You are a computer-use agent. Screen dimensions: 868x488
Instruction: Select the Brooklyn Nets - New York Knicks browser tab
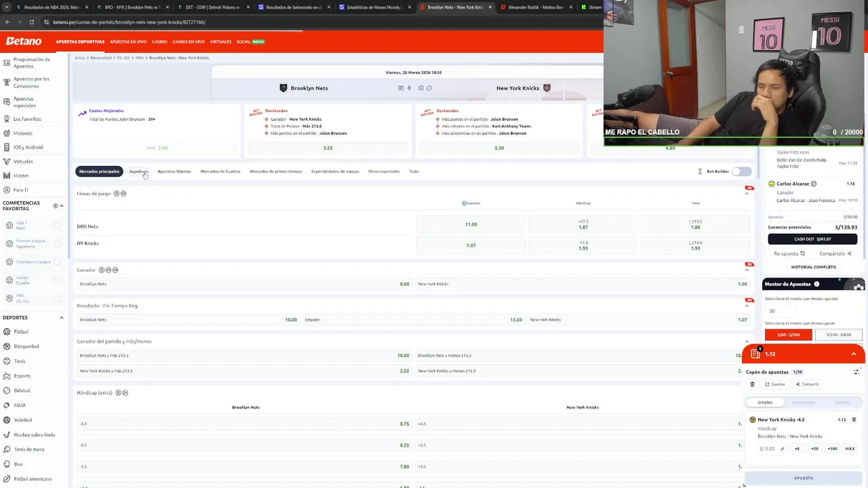[454, 7]
